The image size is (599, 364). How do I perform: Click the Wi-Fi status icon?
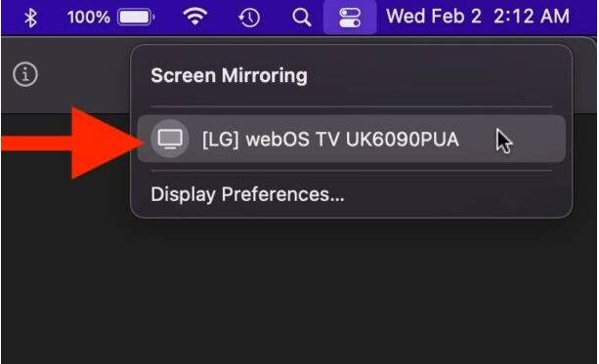pyautogui.click(x=194, y=17)
